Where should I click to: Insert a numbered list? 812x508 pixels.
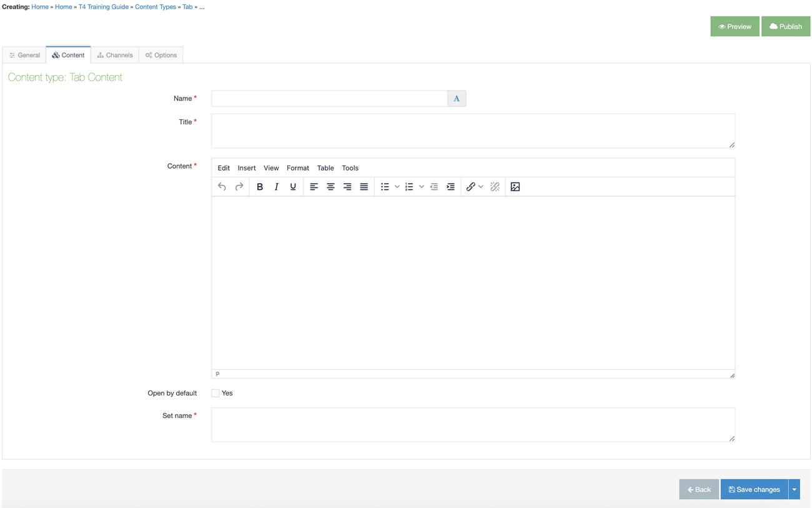click(409, 187)
